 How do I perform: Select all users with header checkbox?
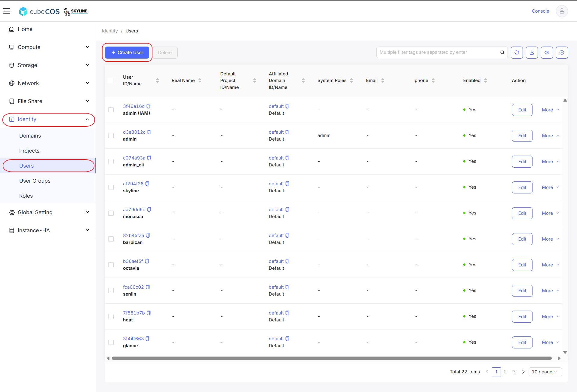click(111, 81)
